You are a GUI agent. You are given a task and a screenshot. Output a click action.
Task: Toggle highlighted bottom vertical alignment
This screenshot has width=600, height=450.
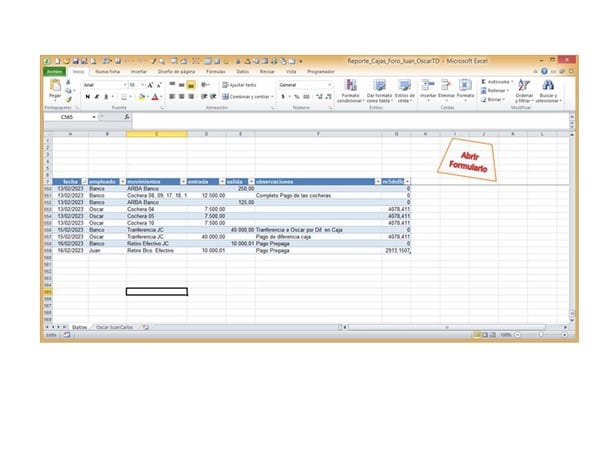[x=191, y=85]
